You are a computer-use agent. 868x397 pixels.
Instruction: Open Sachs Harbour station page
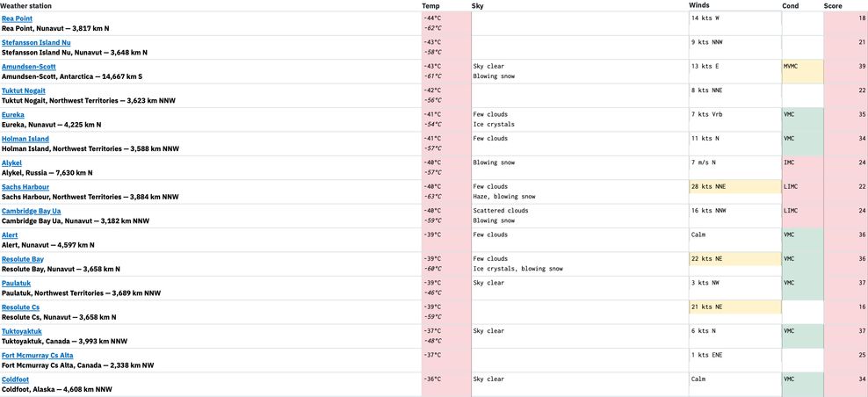click(x=25, y=187)
